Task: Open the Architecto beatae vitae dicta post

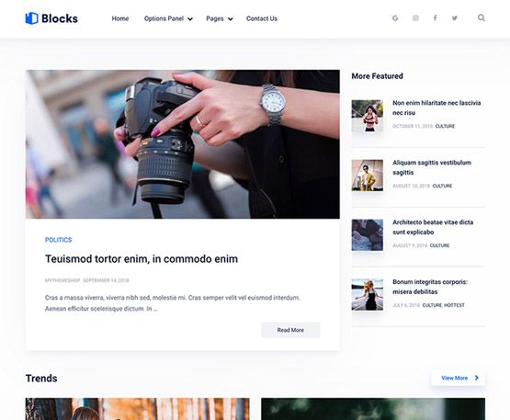Action: click(433, 227)
